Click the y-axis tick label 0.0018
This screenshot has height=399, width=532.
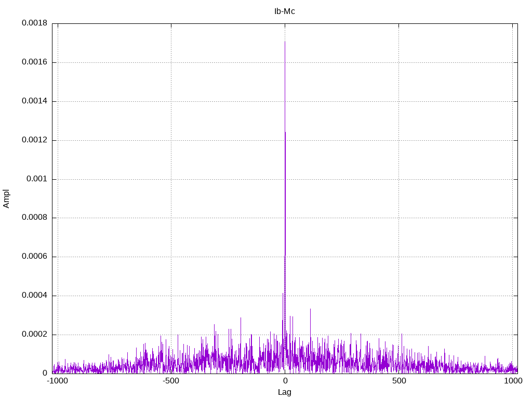(35, 23)
